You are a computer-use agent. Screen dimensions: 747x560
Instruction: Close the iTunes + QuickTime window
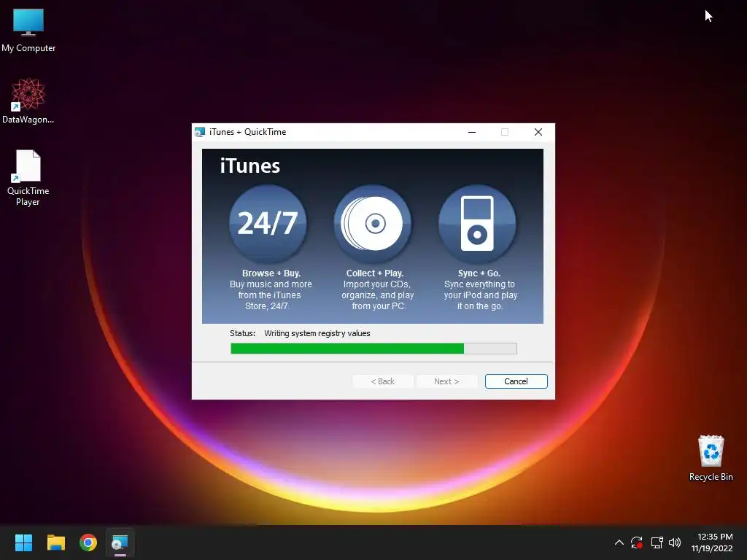point(538,132)
